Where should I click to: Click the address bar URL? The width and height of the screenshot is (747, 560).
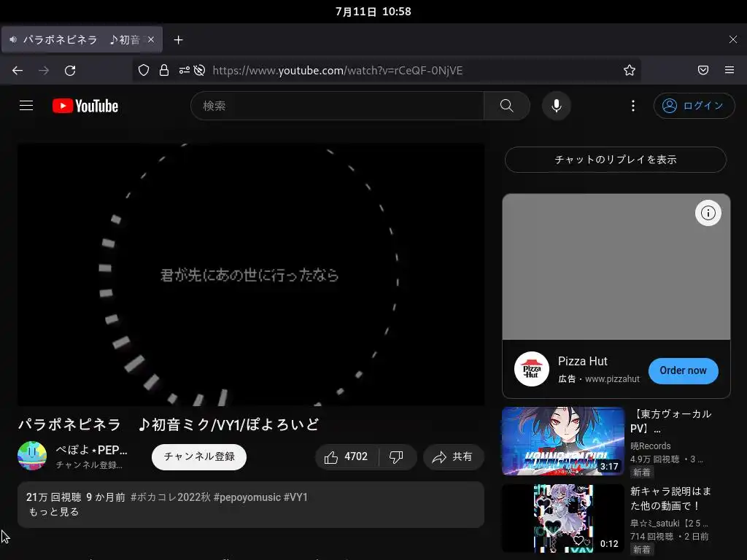click(x=338, y=71)
